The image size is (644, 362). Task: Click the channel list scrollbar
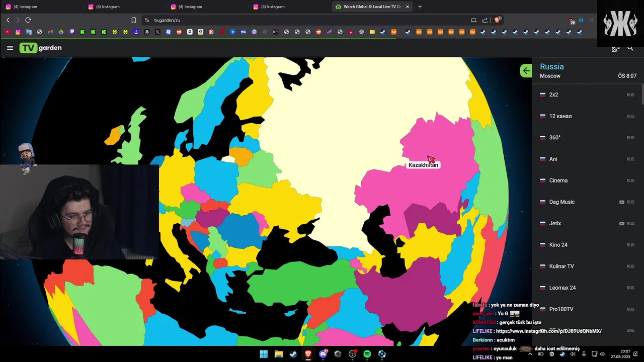642,94
